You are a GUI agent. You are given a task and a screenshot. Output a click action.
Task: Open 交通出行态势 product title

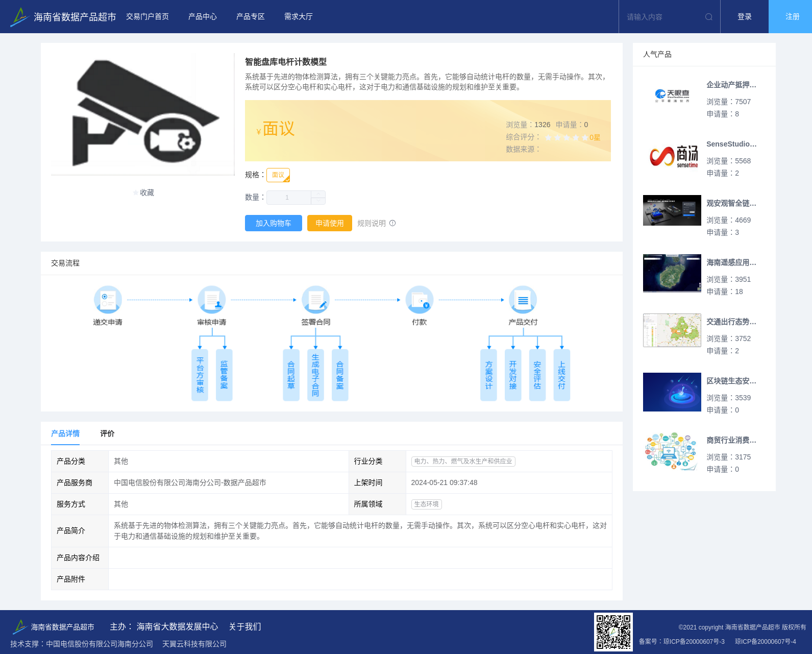[731, 322]
